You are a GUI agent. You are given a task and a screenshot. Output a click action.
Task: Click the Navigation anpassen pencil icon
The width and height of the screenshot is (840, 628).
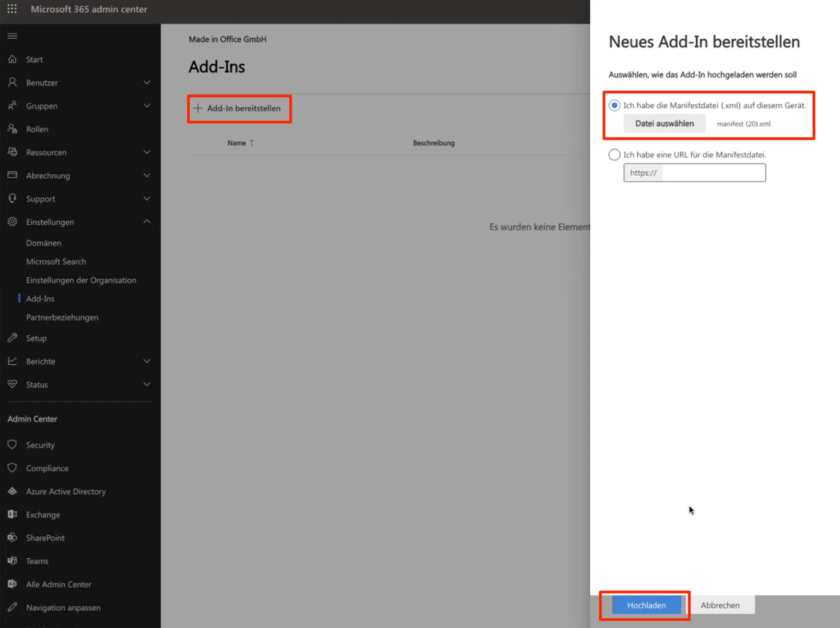point(13,607)
